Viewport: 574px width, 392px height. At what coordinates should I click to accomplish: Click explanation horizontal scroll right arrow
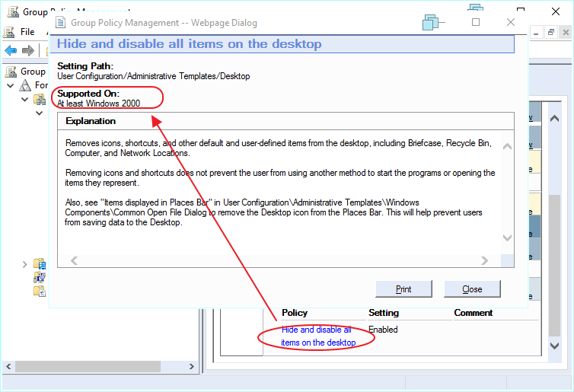point(484,260)
